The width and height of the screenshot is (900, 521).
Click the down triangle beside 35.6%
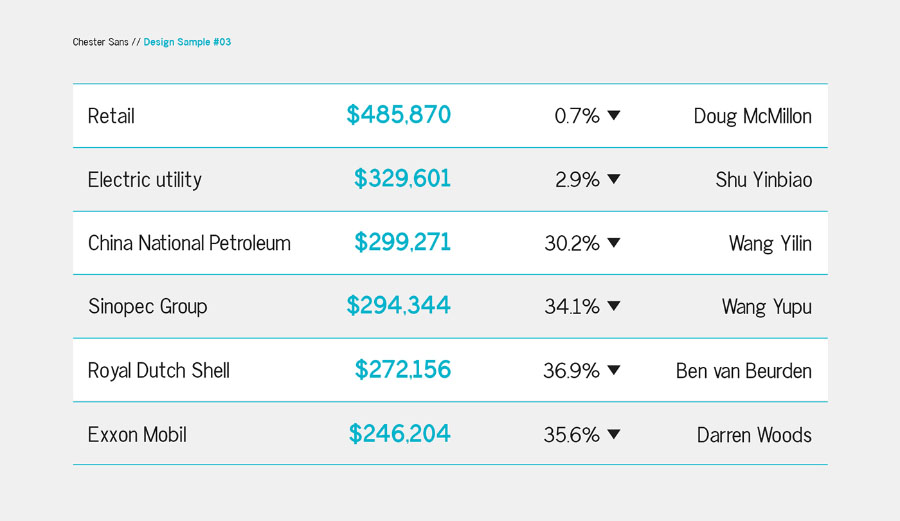tap(614, 434)
